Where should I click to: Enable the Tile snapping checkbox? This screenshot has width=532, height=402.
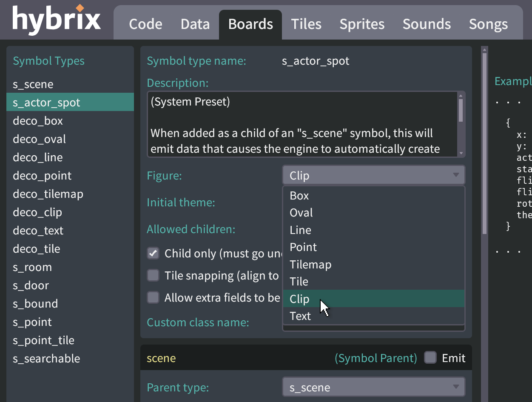click(x=153, y=276)
